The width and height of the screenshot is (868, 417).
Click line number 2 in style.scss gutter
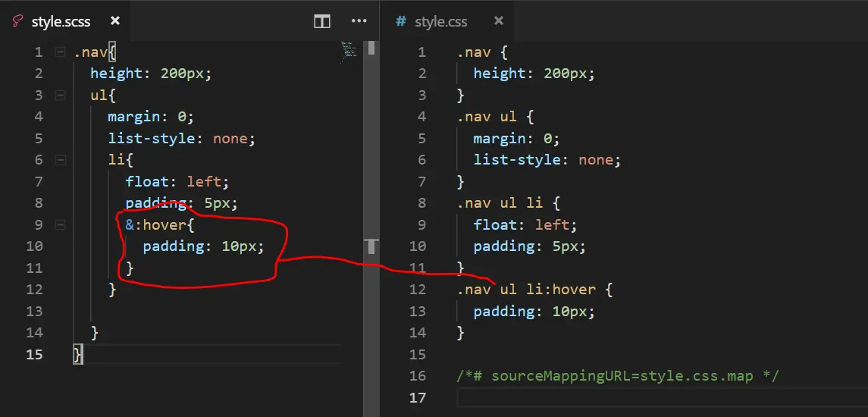pos(38,74)
